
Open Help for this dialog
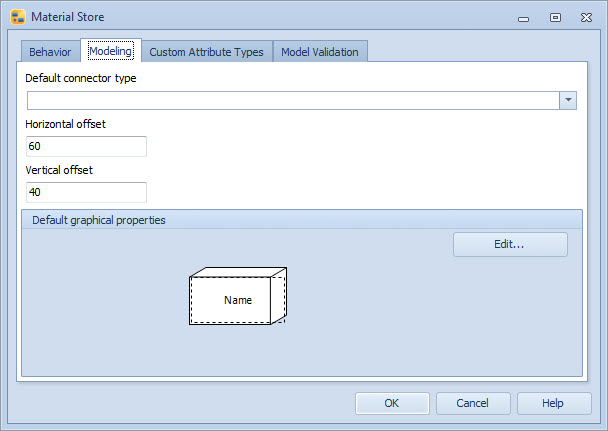(x=553, y=403)
